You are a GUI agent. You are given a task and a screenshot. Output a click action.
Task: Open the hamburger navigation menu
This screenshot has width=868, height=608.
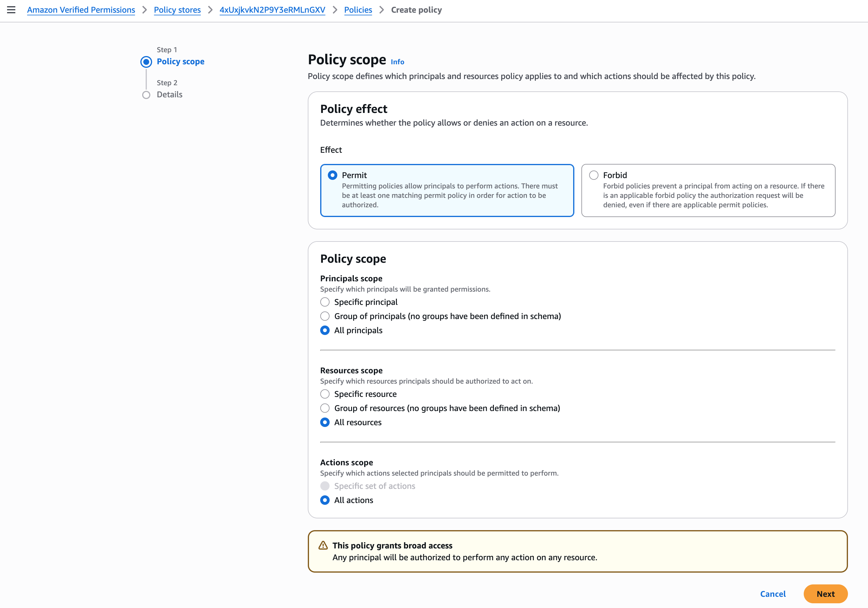click(x=11, y=10)
